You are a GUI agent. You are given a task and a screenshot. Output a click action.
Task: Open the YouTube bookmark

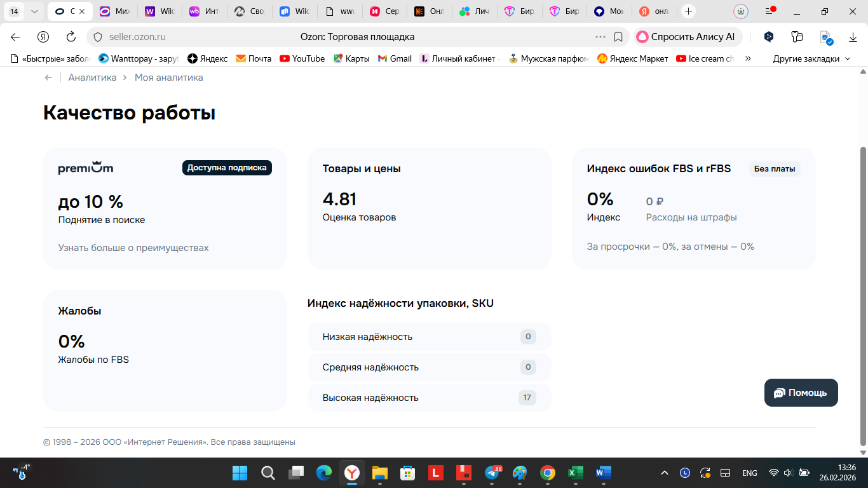click(x=302, y=58)
